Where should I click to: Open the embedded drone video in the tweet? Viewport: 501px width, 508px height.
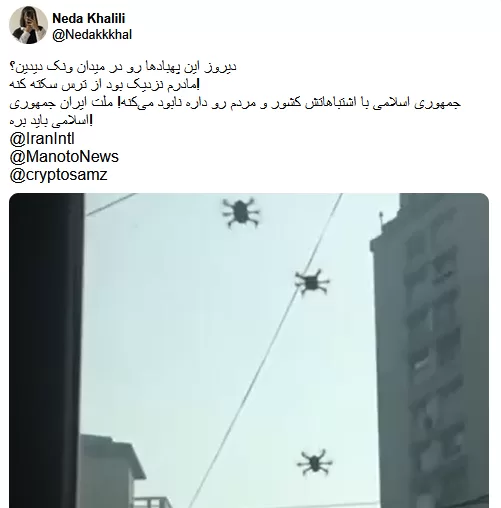coord(249,350)
